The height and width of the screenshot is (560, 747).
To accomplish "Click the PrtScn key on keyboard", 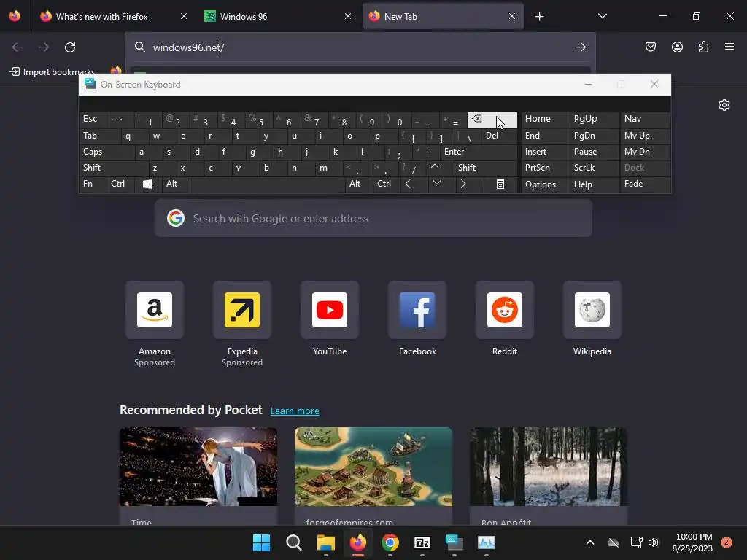I will click(x=546, y=168).
